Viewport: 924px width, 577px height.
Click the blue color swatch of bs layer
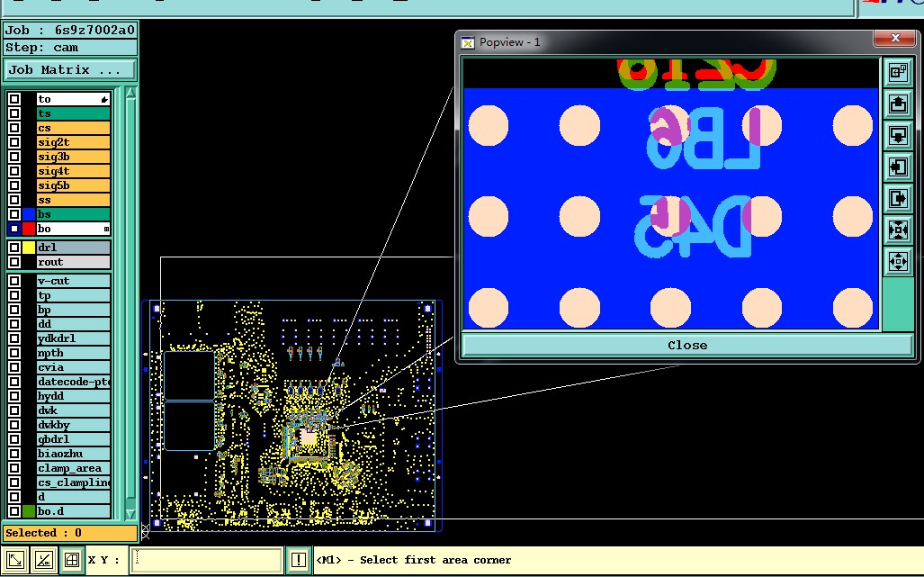28,214
